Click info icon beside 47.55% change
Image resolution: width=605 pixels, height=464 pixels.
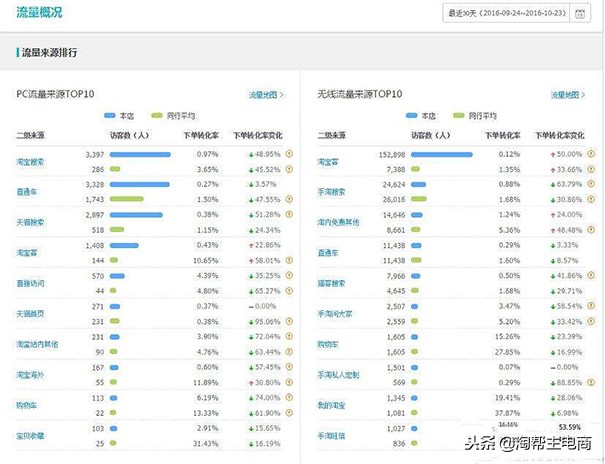click(x=289, y=199)
